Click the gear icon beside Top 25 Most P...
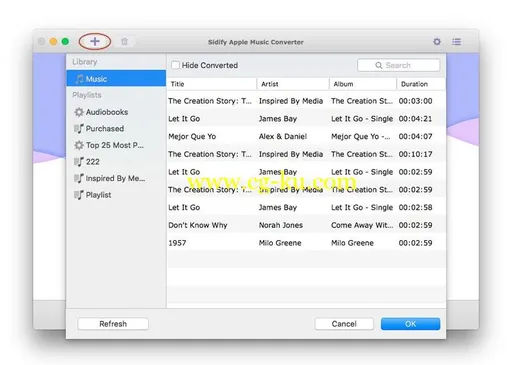Viewport: 512px width, 365px height. pyautogui.click(x=79, y=145)
